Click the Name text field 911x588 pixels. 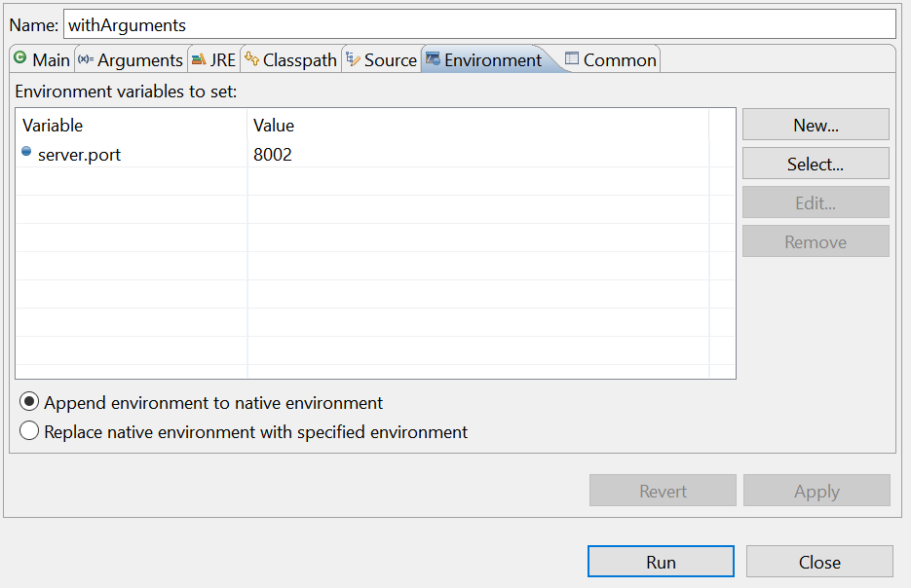(x=479, y=25)
